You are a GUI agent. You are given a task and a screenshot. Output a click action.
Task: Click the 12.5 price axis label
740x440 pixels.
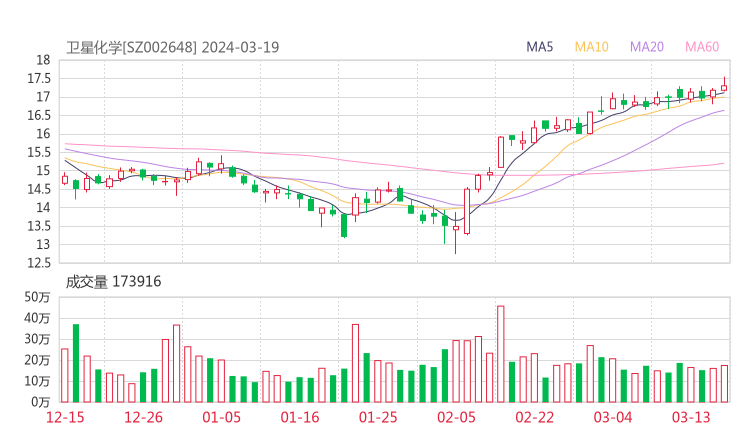(x=39, y=263)
